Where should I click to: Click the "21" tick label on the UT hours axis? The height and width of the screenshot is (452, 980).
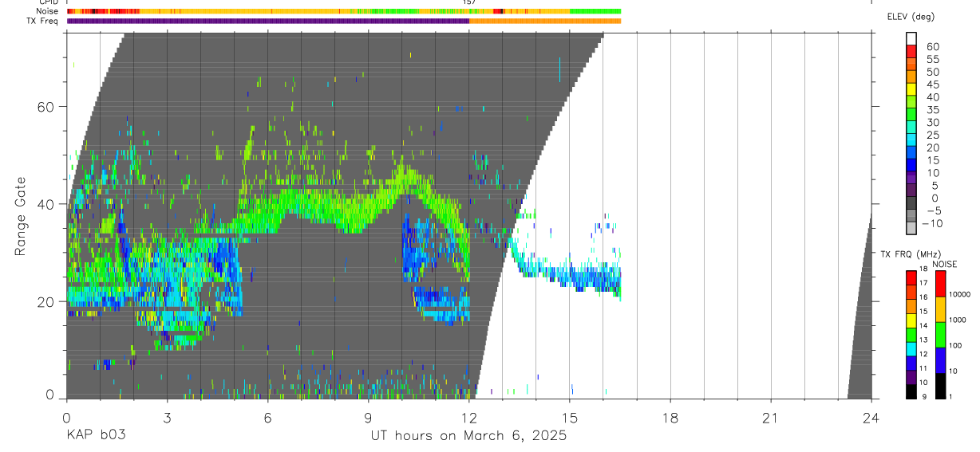[x=771, y=418]
